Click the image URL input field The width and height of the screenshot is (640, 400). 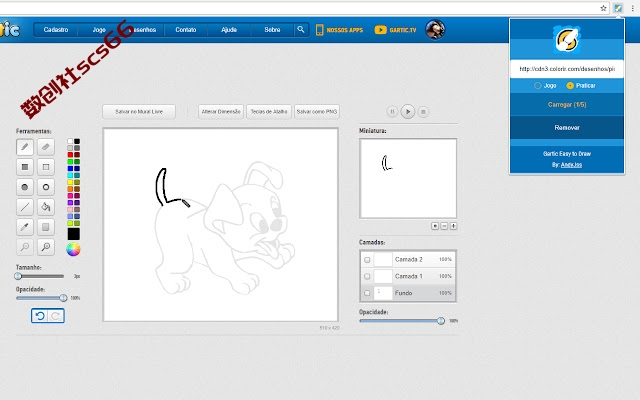click(x=567, y=69)
